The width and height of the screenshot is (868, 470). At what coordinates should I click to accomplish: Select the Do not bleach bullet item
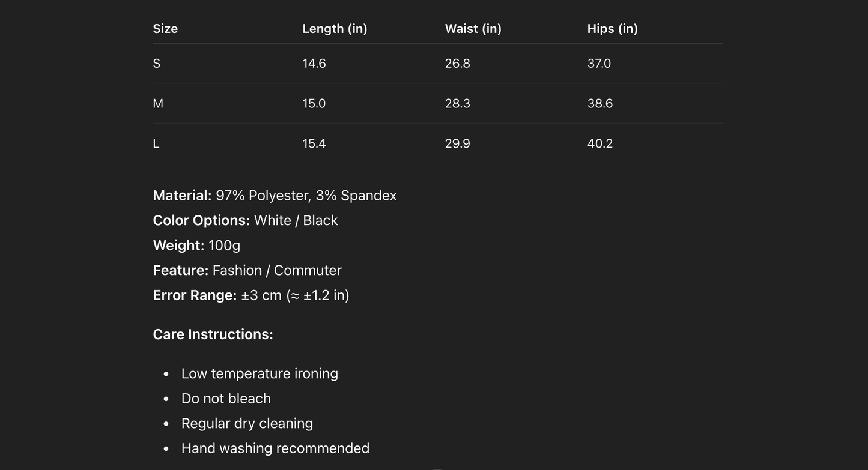[226, 399]
